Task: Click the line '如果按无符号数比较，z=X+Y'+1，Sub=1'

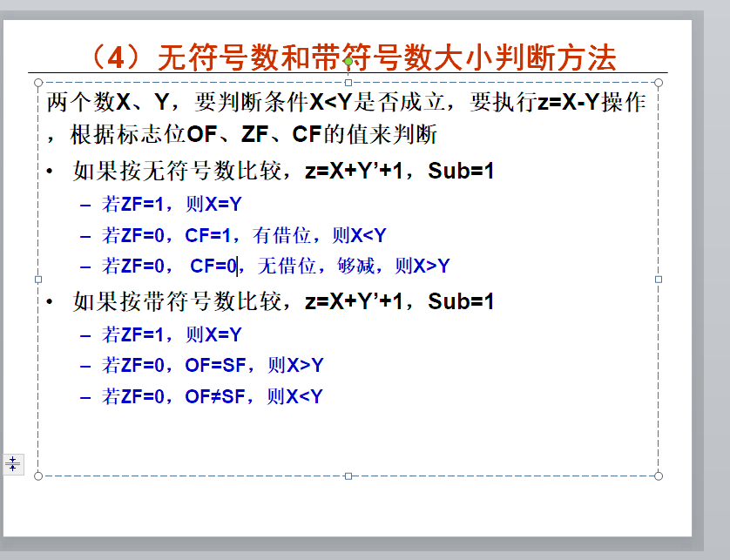Action: [x=283, y=171]
